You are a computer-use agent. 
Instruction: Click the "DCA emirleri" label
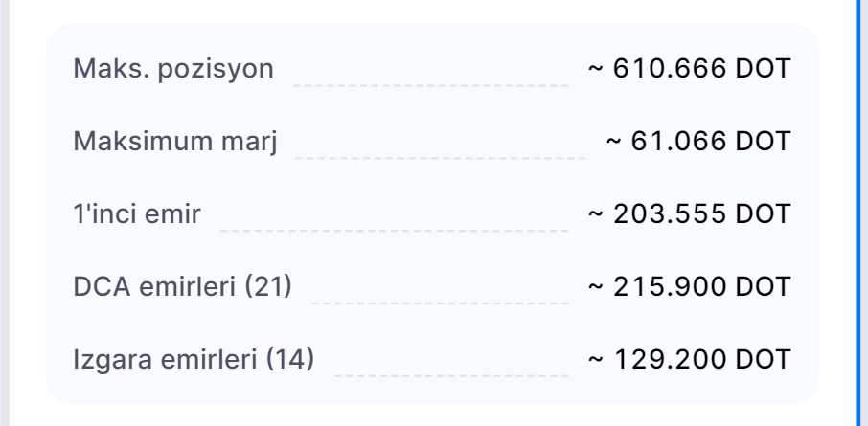[x=155, y=286]
